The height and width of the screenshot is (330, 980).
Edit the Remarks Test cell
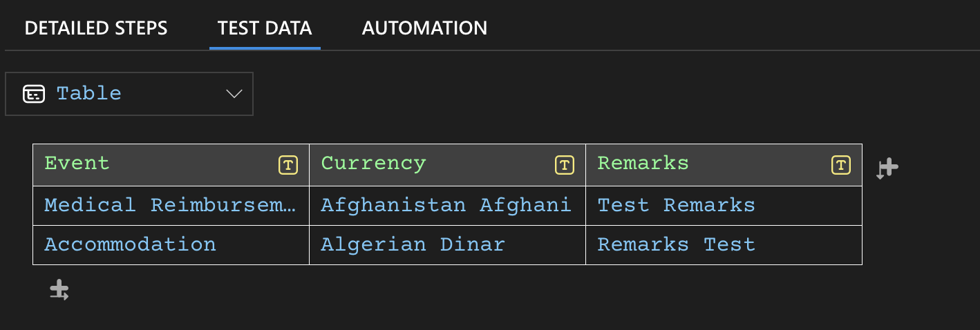(677, 244)
